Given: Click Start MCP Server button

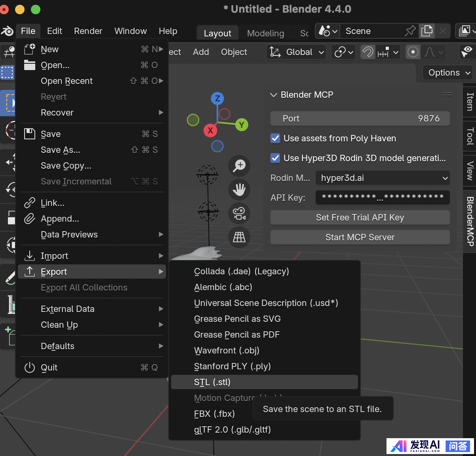Looking at the screenshot, I should pyautogui.click(x=360, y=237).
